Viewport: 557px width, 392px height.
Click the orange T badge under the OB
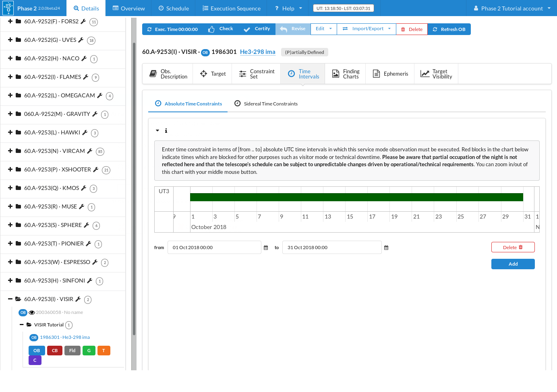coord(104,351)
